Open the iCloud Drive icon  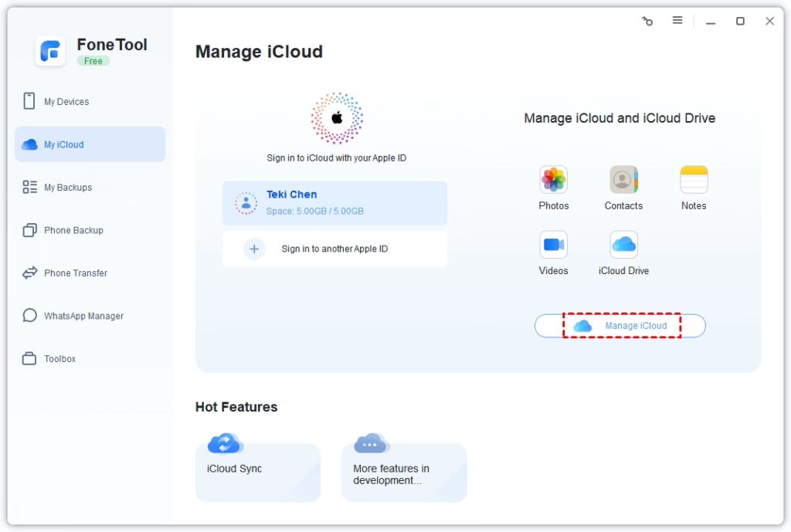(623, 245)
